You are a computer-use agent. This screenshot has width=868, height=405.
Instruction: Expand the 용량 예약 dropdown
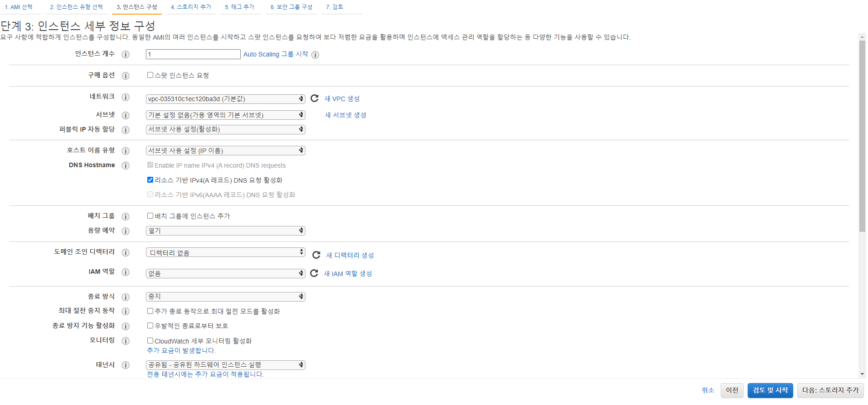pyautogui.click(x=226, y=231)
